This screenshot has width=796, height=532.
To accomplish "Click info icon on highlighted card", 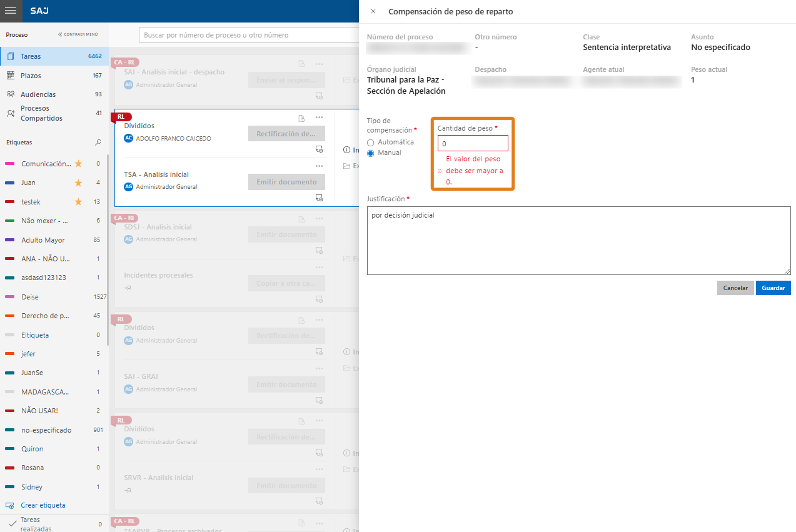I will click(x=346, y=150).
